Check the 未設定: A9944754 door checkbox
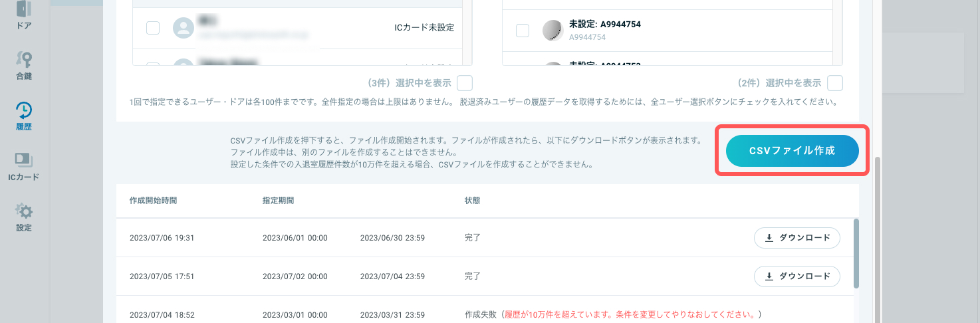The image size is (980, 323). (x=523, y=31)
